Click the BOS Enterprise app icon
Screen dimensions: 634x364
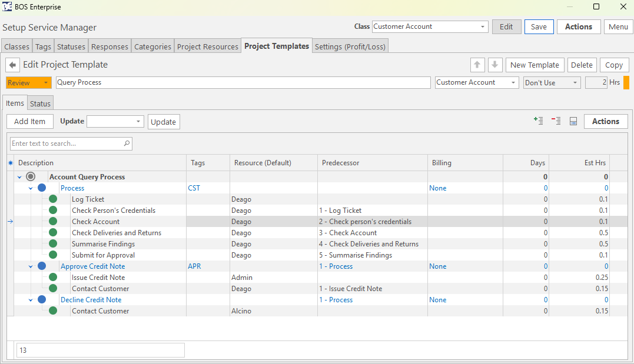(7, 6)
